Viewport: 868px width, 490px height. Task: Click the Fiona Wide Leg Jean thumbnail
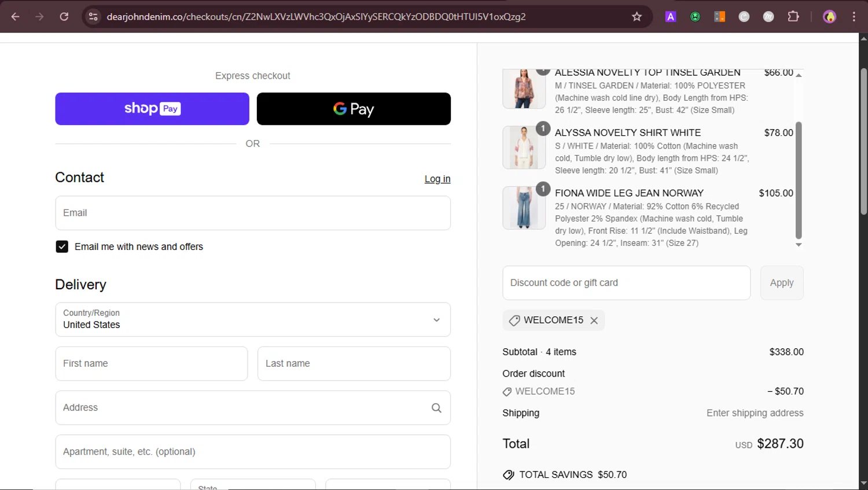coord(524,208)
